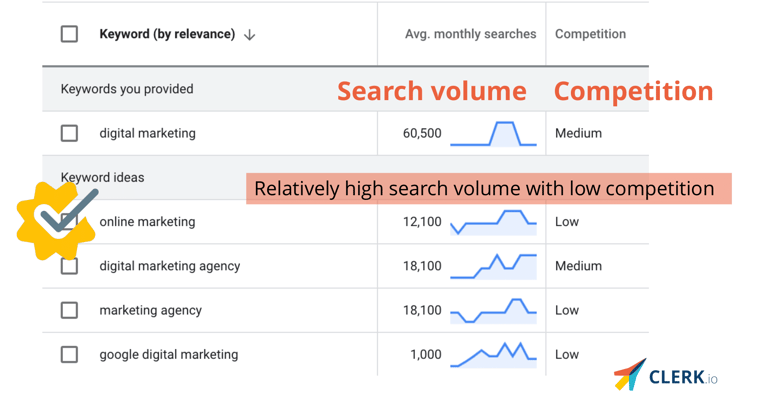This screenshot has width=760, height=397.
Task: Click the 1,000 search volume value
Action: click(426, 355)
